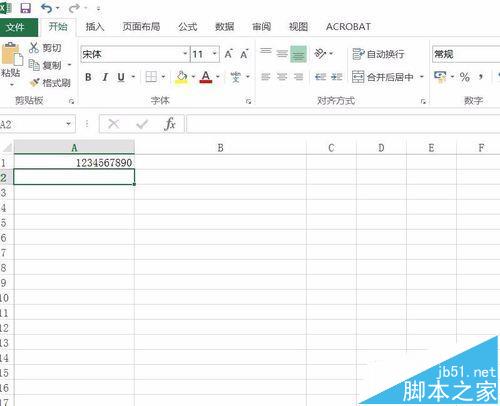Screen dimensions: 500x406
Task: Switch to the 插入 (Insert) tab
Action: pos(95,27)
